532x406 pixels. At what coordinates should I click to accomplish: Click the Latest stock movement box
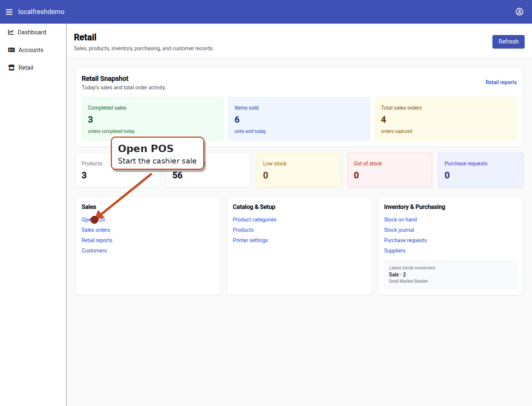[x=450, y=275]
